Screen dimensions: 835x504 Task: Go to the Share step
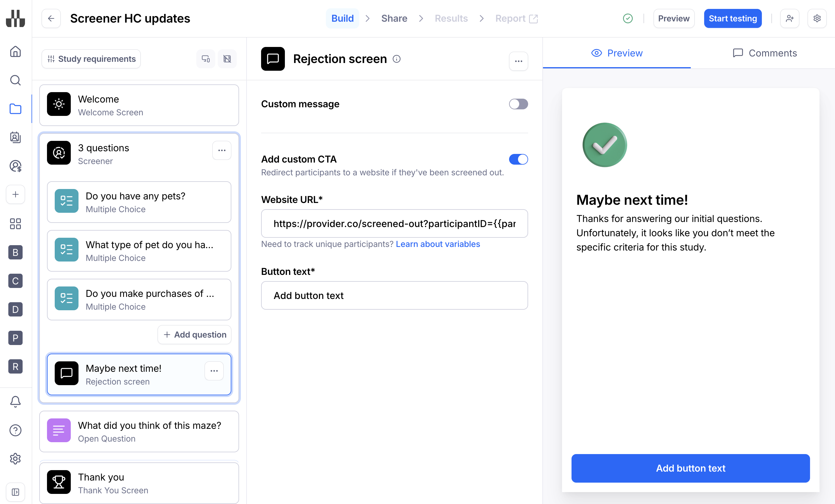[394, 18]
